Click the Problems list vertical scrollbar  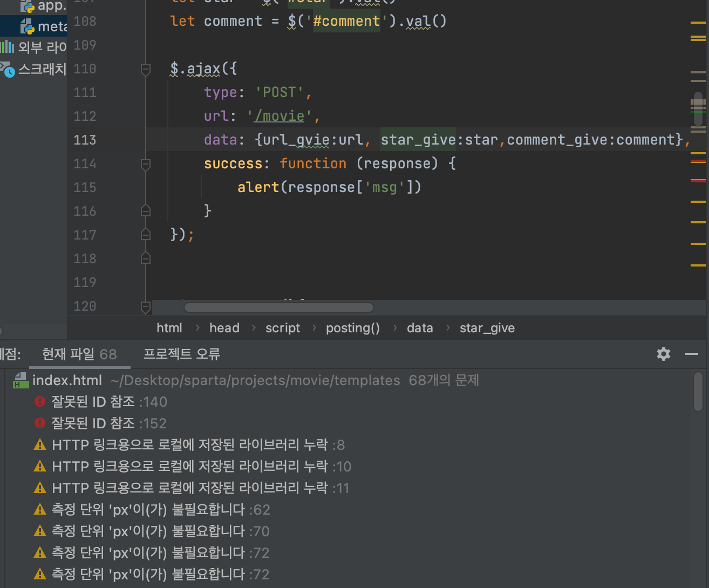pyautogui.click(x=698, y=392)
